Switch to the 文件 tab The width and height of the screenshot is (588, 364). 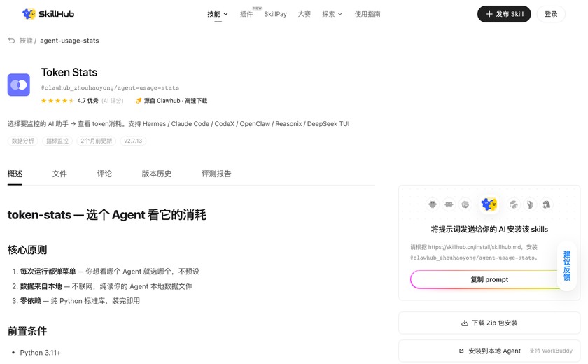tap(59, 174)
